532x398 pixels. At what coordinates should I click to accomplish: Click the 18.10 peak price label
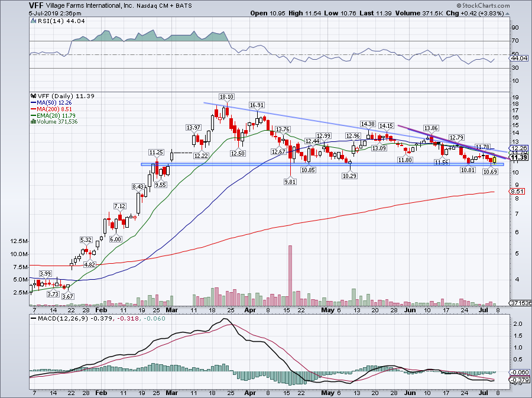(226, 97)
